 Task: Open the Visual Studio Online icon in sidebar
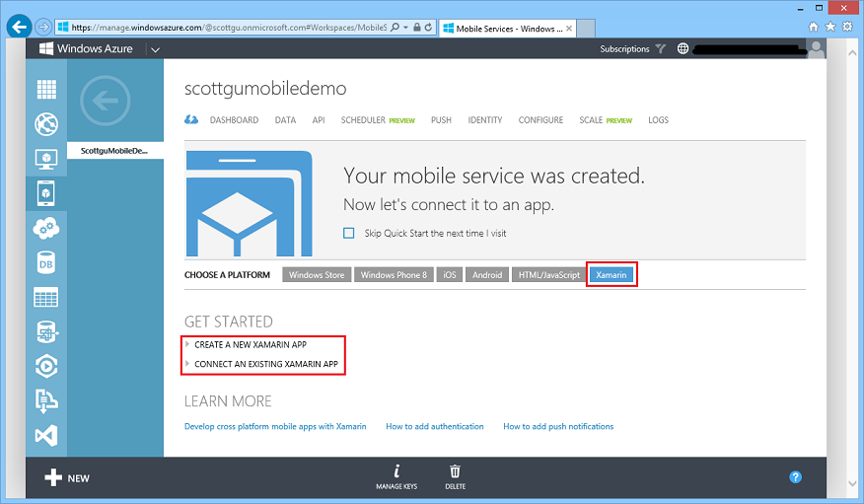click(46, 436)
